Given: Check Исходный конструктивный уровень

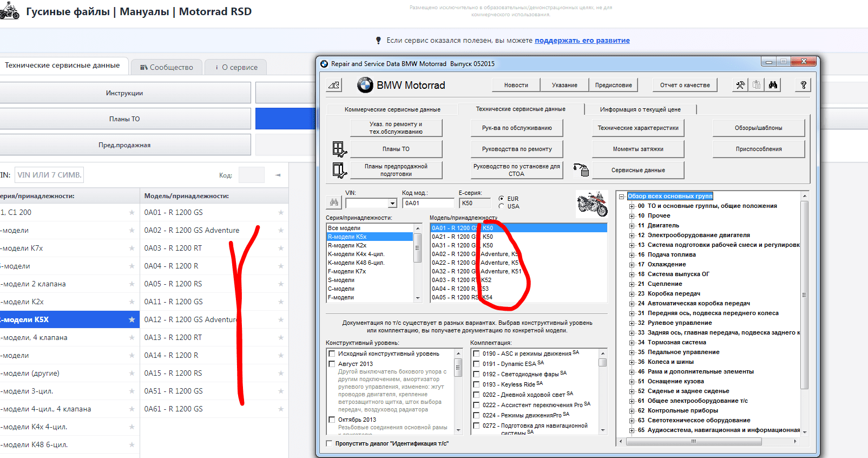Looking at the screenshot, I should [332, 354].
